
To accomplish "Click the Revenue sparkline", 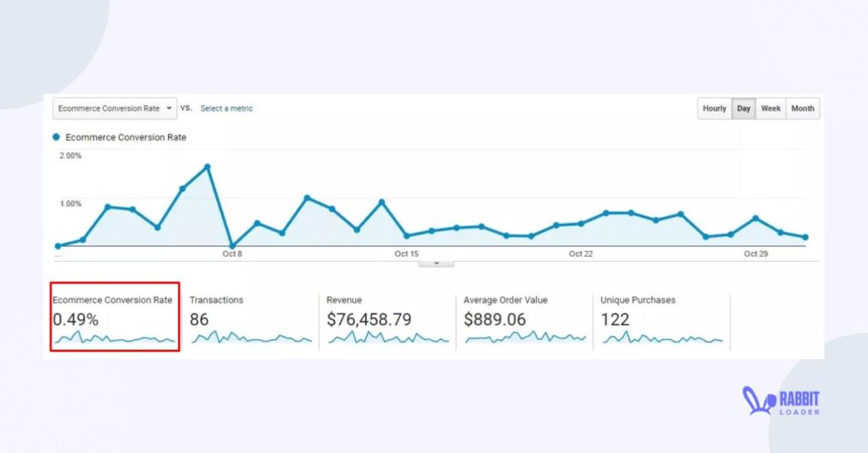I will click(x=388, y=337).
